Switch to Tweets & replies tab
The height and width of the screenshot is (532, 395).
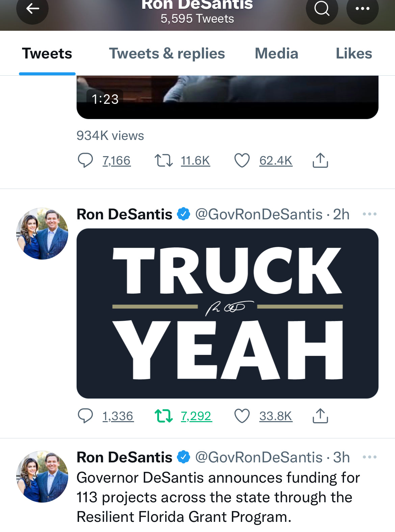[167, 53]
